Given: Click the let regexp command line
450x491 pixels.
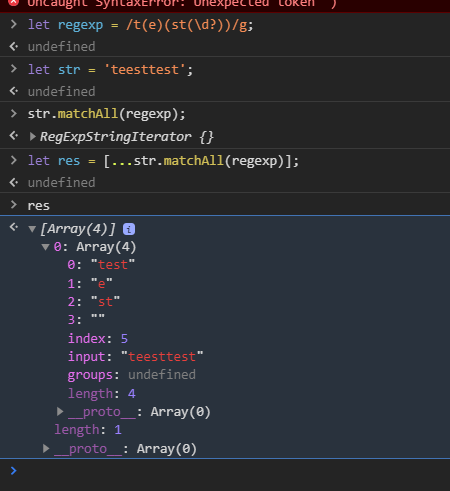Looking at the screenshot, I should 140,25.
